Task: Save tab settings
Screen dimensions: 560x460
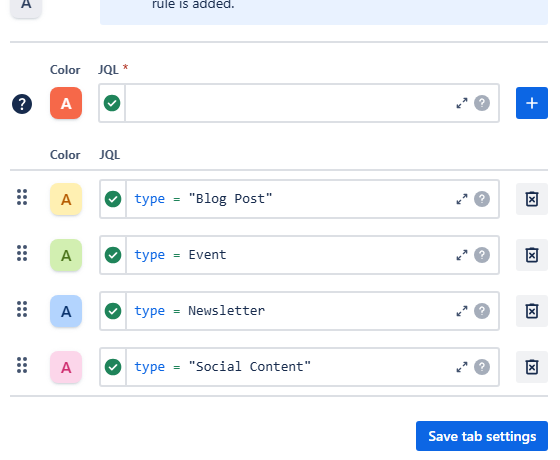Action: point(482,436)
